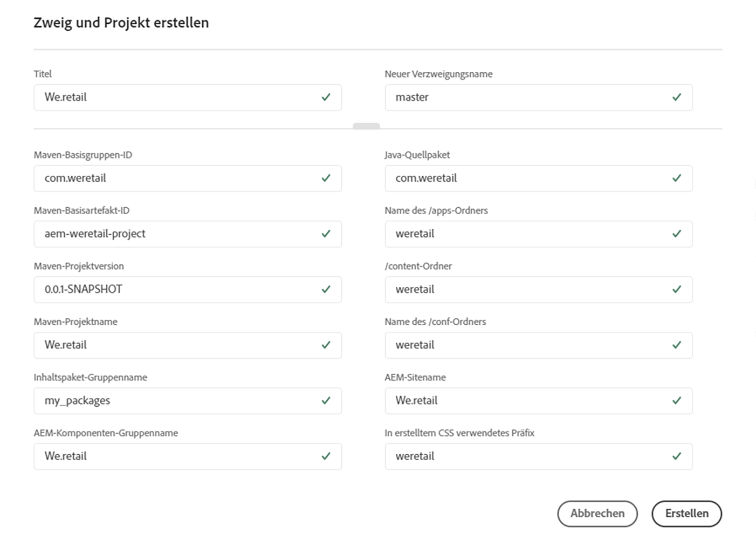Focus Inhaltspaket-Gruppenname field showing my_packages
Screen dimensions: 756x533
click(178, 401)
